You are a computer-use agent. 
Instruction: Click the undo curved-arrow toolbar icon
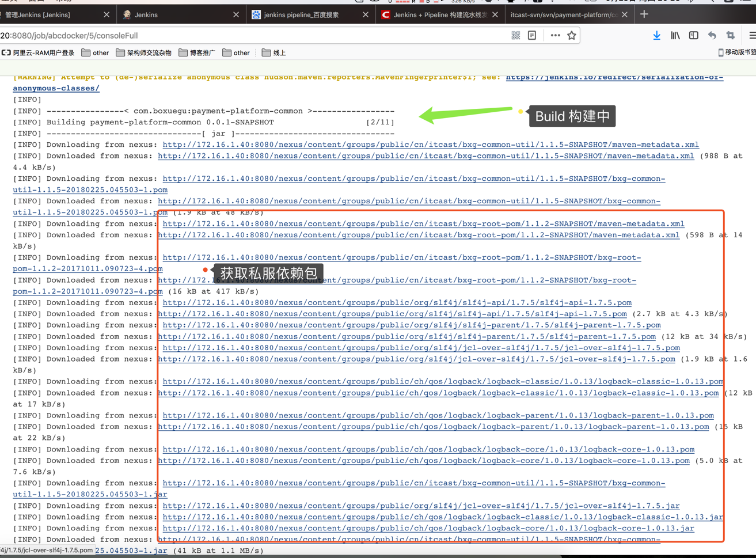pos(712,36)
